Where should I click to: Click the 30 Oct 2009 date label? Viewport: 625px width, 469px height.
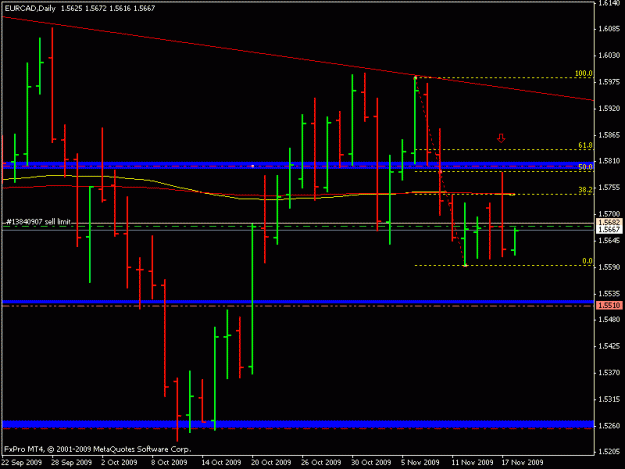tap(371, 462)
